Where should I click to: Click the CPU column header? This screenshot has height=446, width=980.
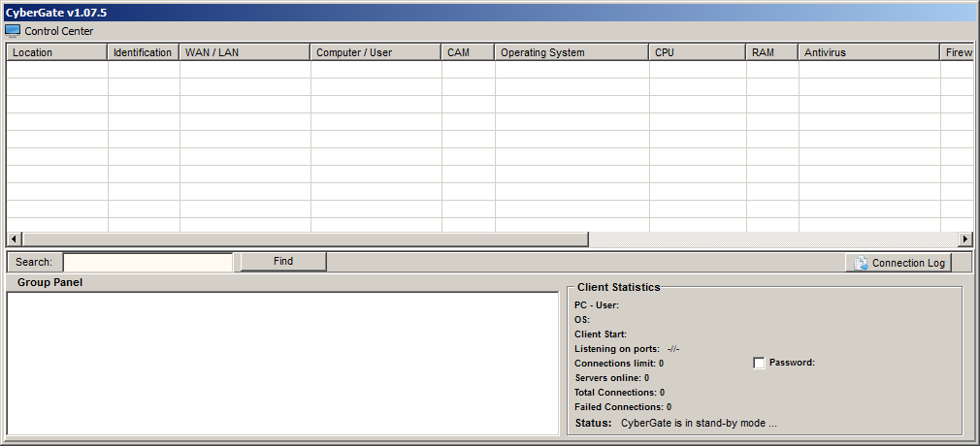697,52
